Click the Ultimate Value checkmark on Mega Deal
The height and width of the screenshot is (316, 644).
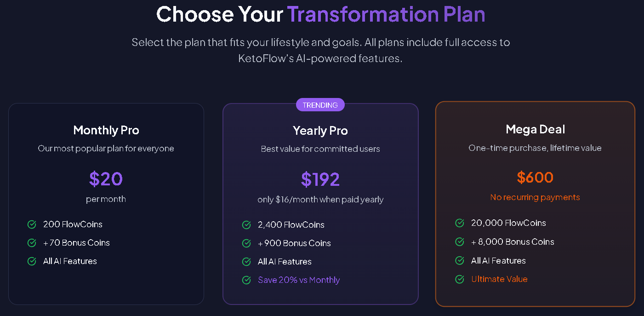(x=460, y=279)
